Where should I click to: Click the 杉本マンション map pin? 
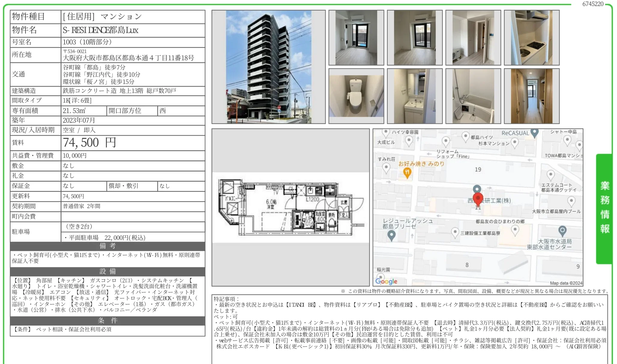click(515, 143)
